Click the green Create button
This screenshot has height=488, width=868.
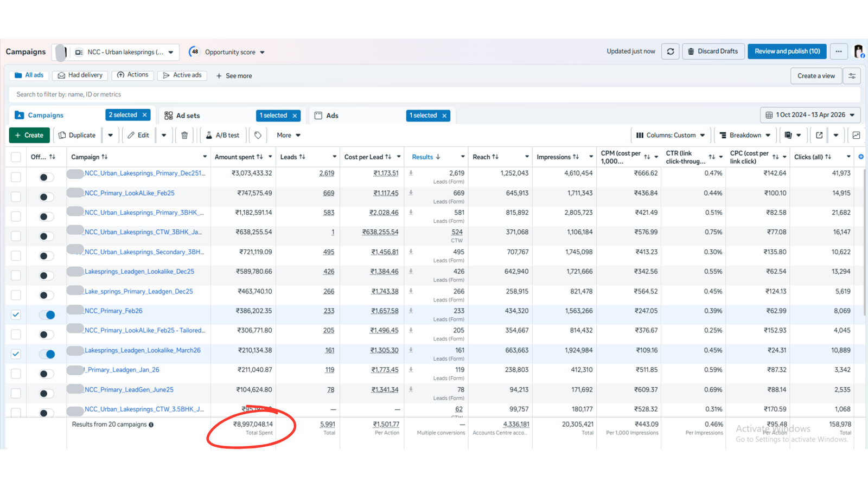[x=29, y=135]
